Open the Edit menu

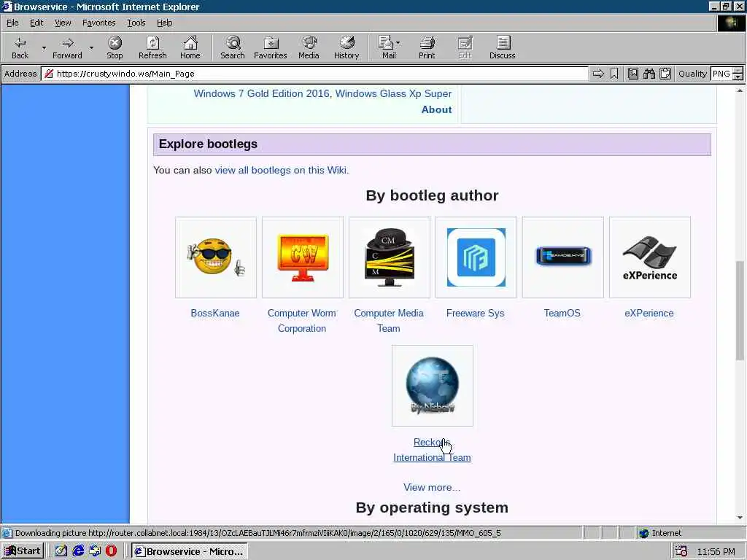point(36,23)
